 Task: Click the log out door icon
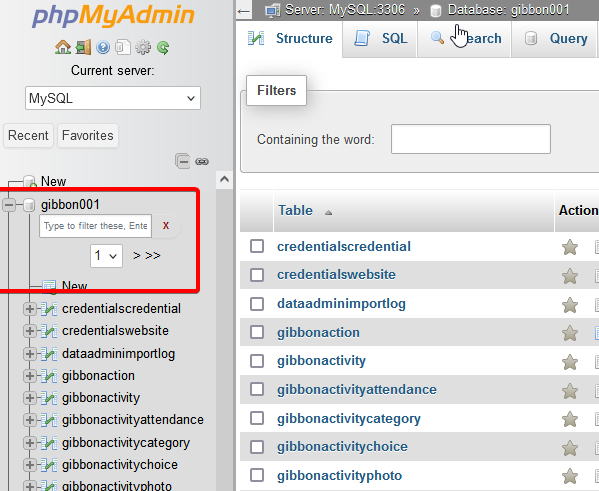83,47
